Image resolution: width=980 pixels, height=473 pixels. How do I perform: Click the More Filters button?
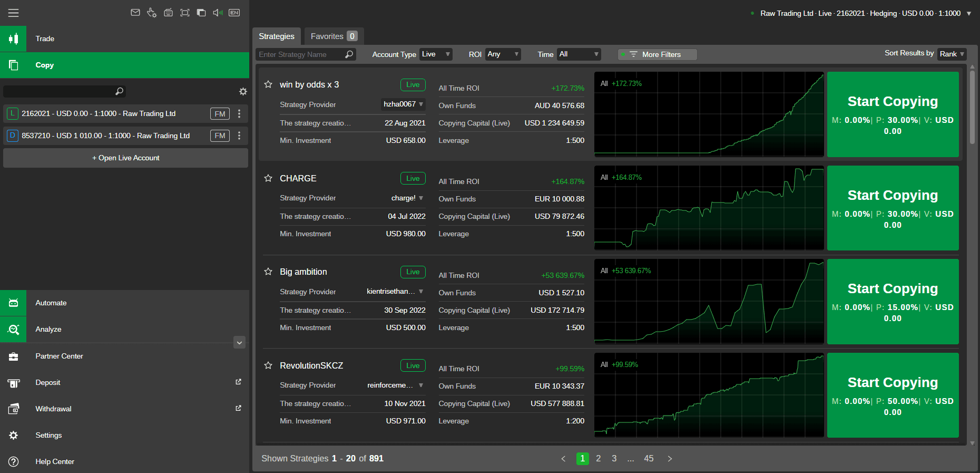[x=657, y=54]
